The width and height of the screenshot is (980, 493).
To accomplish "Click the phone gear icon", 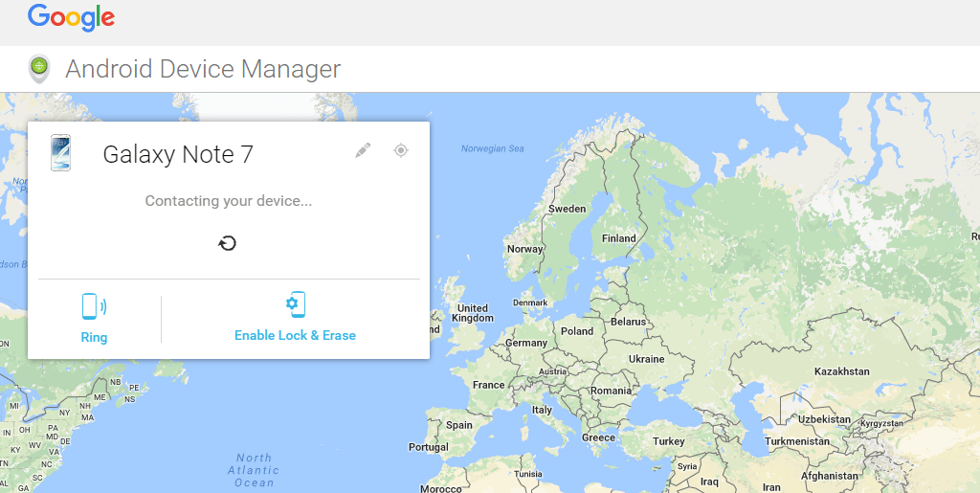I will coord(296,304).
